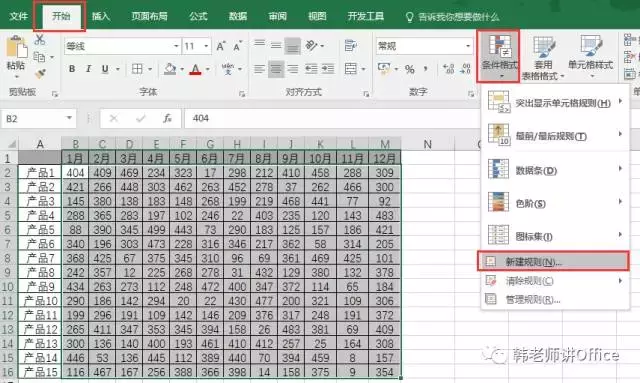Open Font group dialog launcher
Screen dimensions: 640x383
pos(242,94)
